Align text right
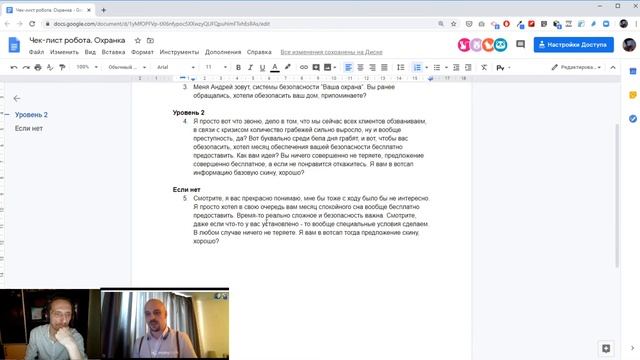640x360 pixels. (x=372, y=67)
